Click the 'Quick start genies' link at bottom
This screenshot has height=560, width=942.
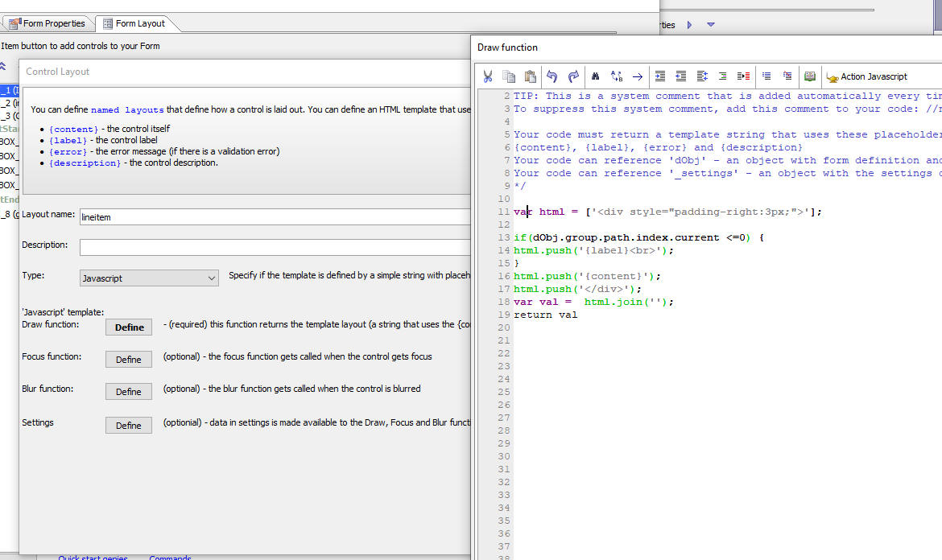tap(93, 558)
